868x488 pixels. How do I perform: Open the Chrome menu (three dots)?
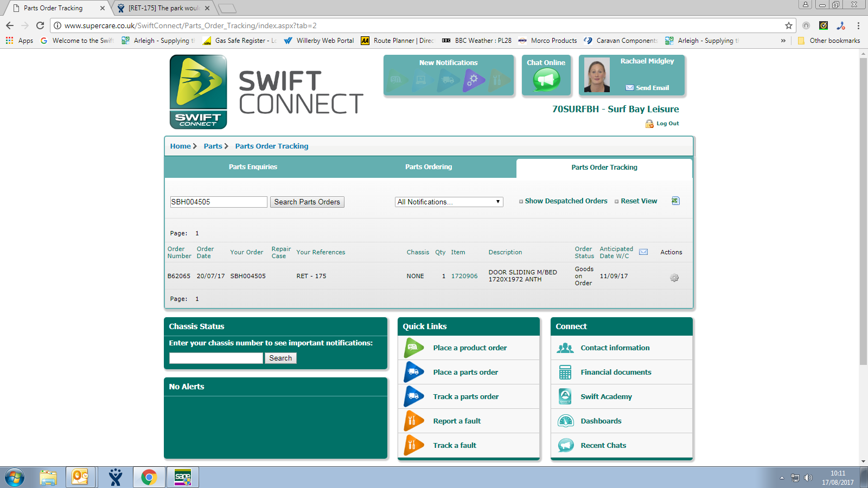(858, 25)
